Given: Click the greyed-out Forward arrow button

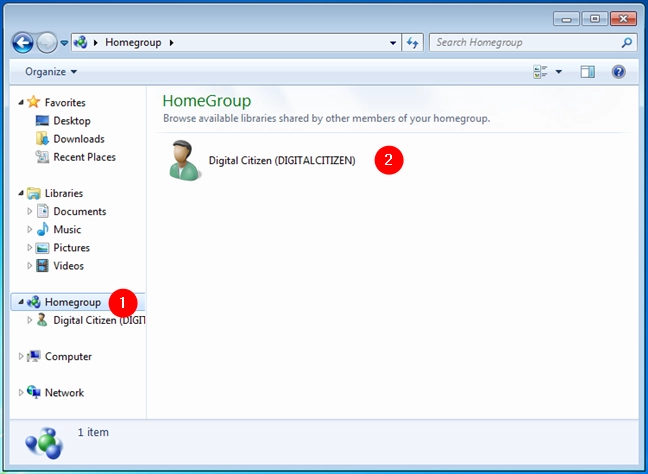Looking at the screenshot, I should pos(47,43).
